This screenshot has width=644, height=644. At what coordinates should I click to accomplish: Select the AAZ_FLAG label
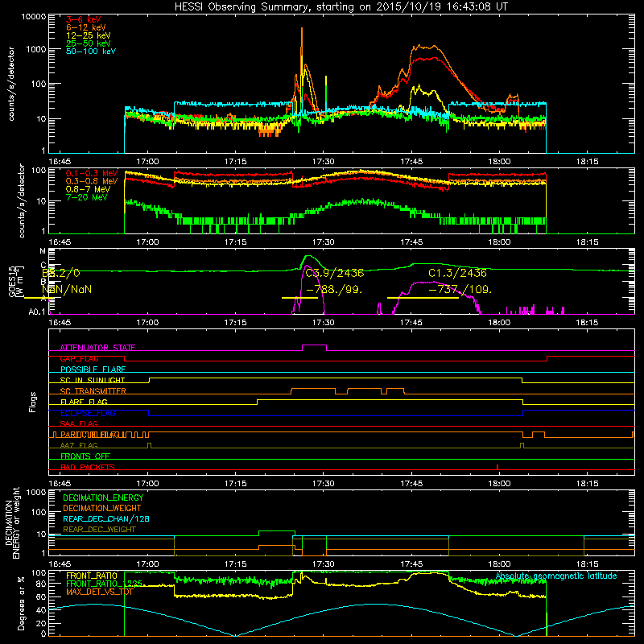79,445
